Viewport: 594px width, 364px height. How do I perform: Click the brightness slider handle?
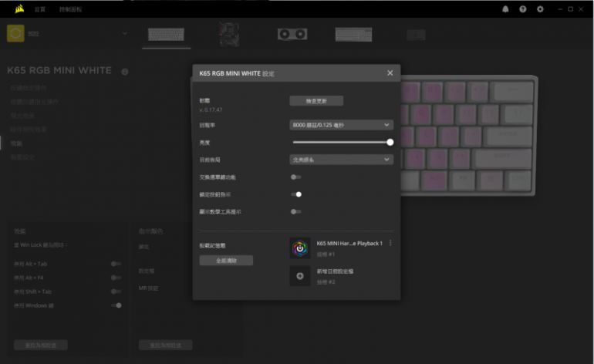coord(390,143)
